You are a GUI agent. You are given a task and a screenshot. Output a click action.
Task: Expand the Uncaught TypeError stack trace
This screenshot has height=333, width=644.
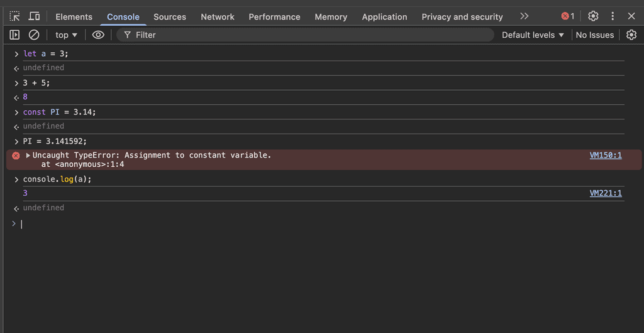point(28,155)
